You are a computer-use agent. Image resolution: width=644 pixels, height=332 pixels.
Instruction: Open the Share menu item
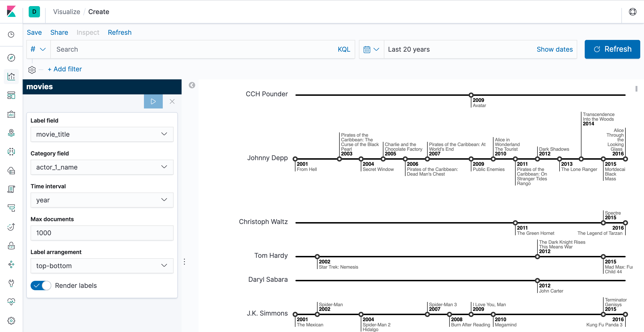59,32
